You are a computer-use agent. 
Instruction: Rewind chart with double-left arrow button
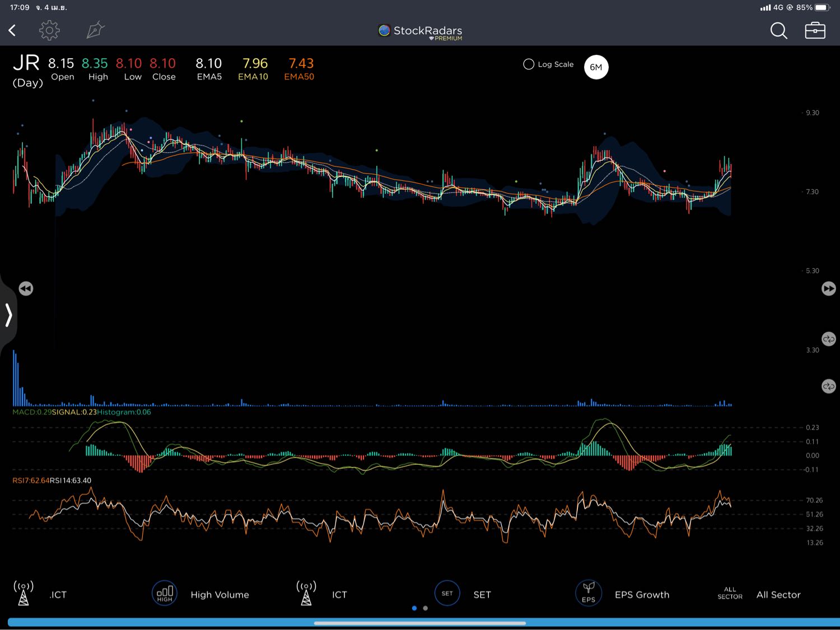click(26, 288)
